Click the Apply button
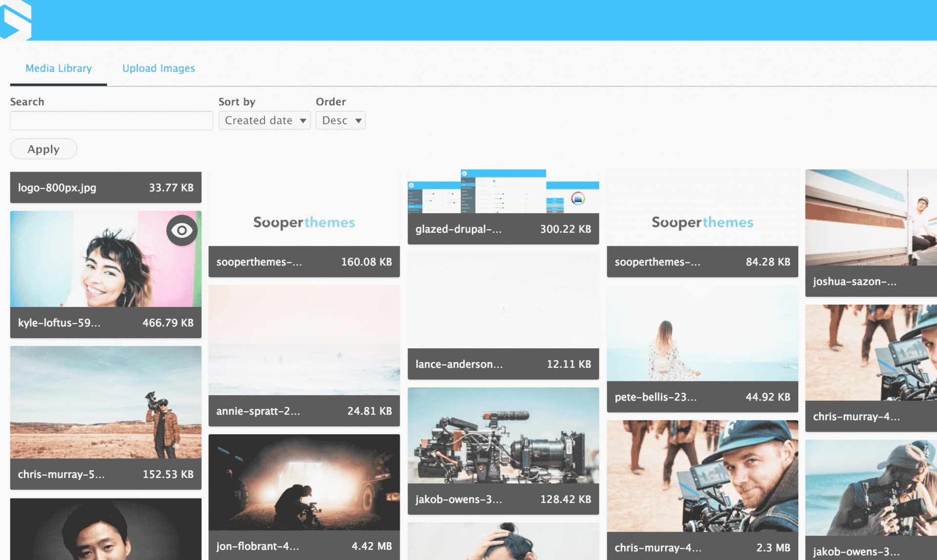 point(43,149)
